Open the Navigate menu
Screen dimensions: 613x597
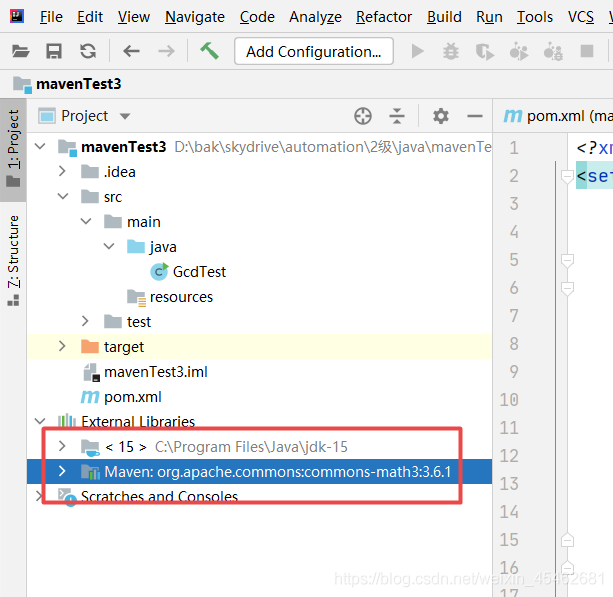(x=195, y=17)
